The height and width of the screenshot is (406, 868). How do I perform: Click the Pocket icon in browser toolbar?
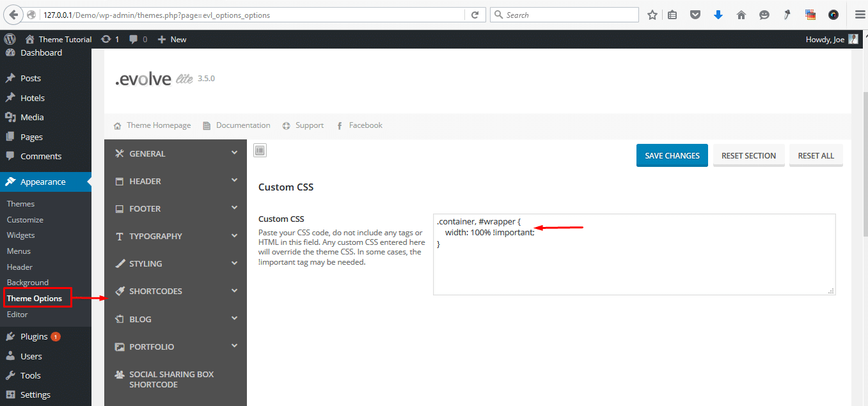[695, 15]
